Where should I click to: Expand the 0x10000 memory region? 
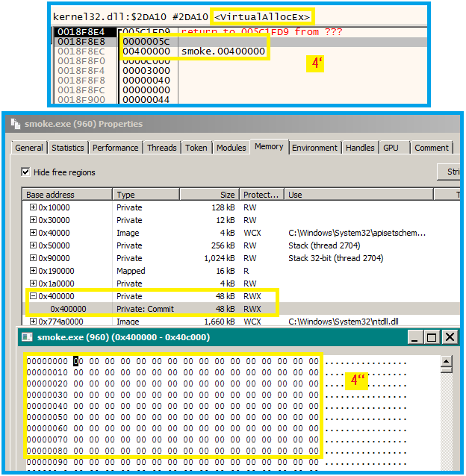33,207
